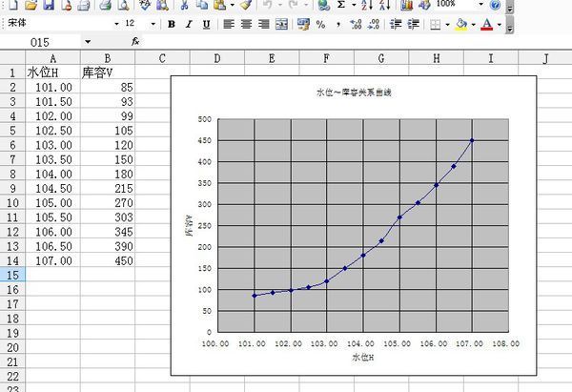Cut selection with the scissors icon
This screenshot has height=392, width=572.
click(x=184, y=5)
